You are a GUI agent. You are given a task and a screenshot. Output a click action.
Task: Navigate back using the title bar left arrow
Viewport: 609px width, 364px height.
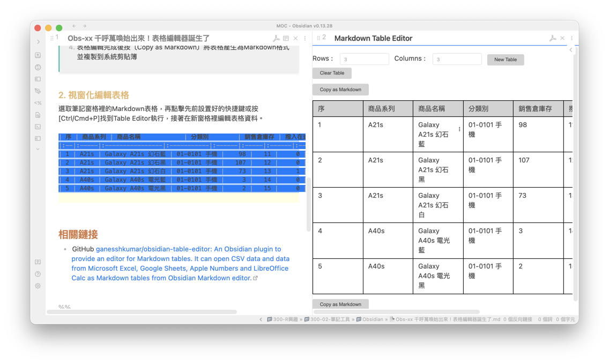click(74, 26)
